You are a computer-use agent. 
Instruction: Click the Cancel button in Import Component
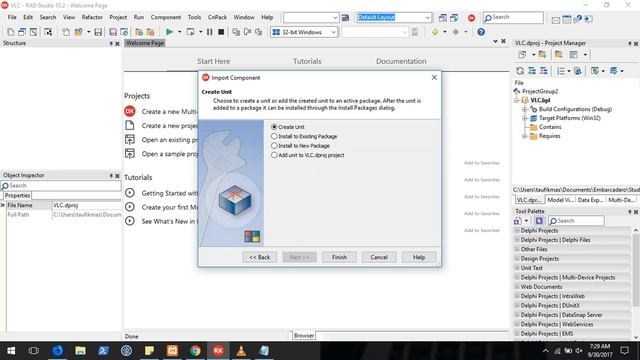click(x=379, y=257)
